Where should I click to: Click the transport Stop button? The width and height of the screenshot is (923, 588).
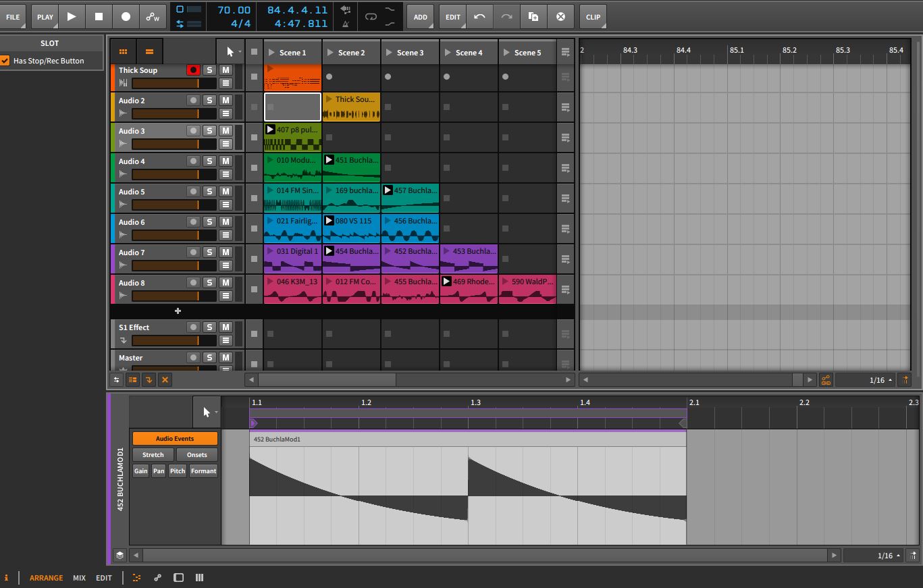point(99,17)
